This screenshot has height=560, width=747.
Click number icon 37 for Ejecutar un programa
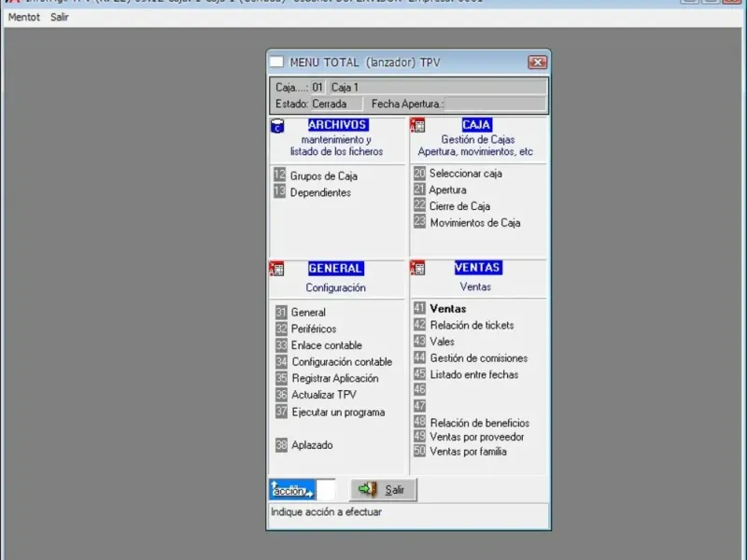click(x=281, y=412)
